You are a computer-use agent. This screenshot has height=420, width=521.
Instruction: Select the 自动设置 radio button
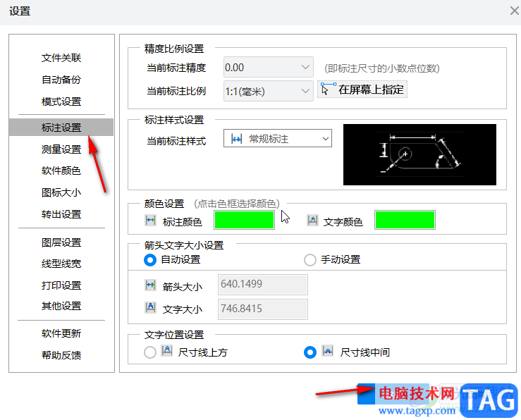pos(150,259)
